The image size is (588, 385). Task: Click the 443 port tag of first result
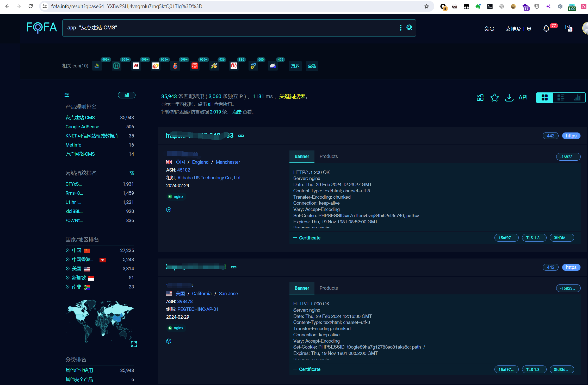[550, 136]
